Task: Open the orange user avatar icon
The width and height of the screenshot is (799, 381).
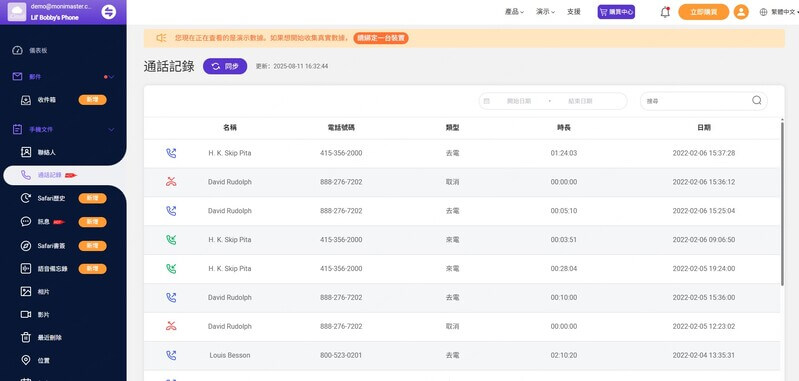Action: tap(741, 12)
